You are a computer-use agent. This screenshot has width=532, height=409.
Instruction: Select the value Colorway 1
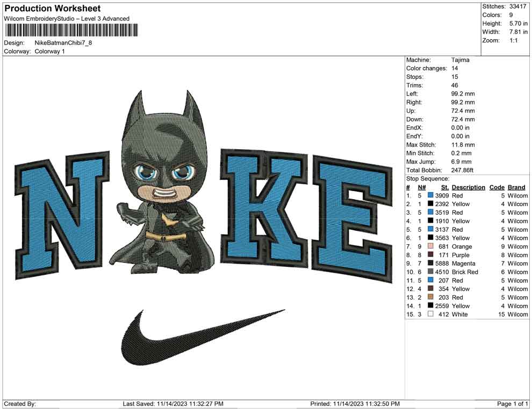[49, 52]
